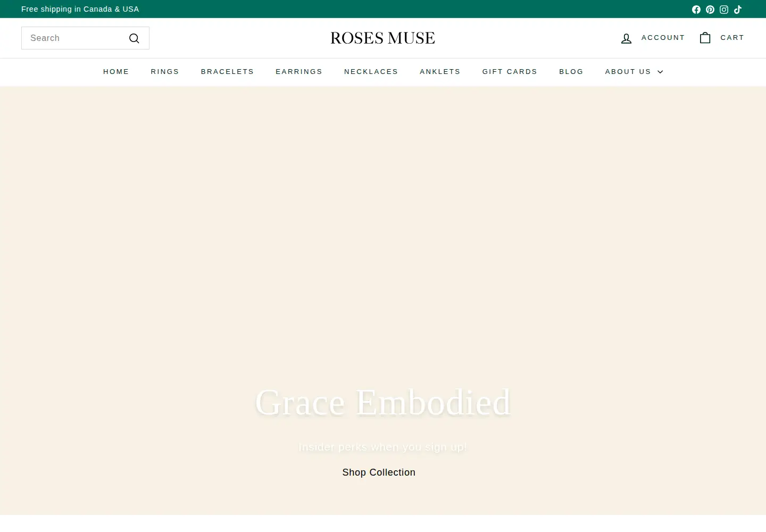Click the ROSES MUSE logo
The width and height of the screenshot is (766, 532).
383,38
